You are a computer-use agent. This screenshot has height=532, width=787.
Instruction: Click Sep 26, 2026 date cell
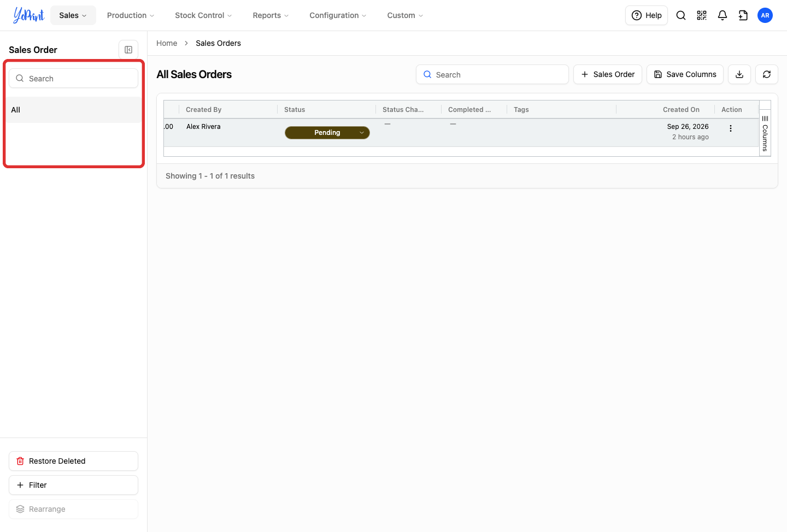pyautogui.click(x=688, y=127)
